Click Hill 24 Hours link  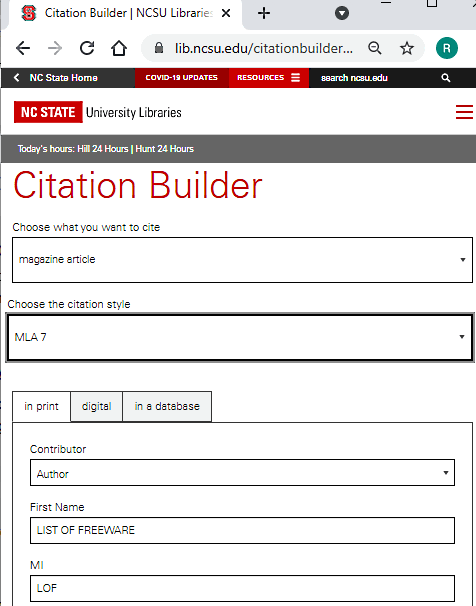tap(102, 149)
